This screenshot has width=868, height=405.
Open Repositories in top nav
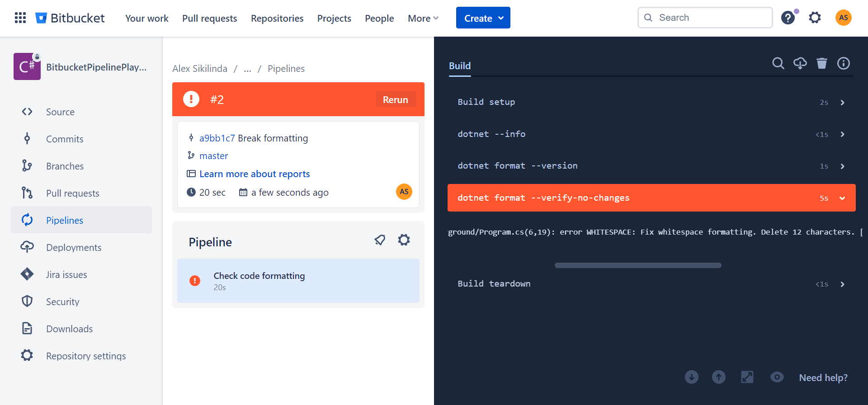coord(277,18)
